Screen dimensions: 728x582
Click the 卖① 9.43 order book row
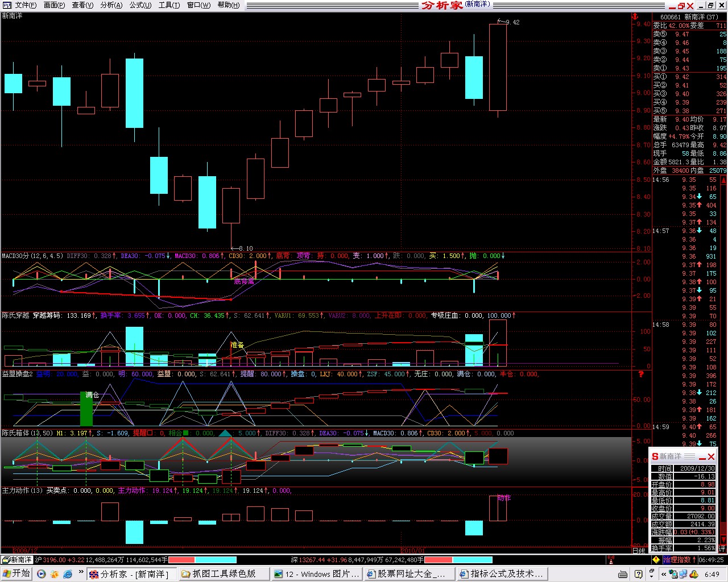point(689,68)
